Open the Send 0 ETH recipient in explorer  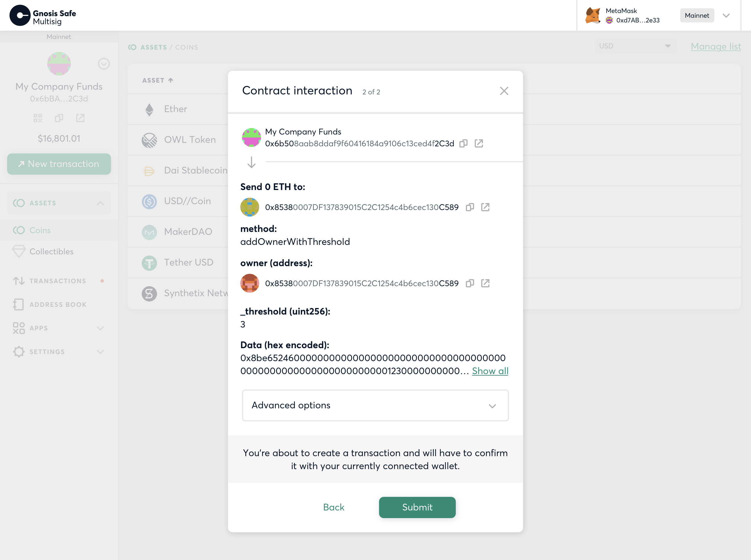(x=485, y=207)
